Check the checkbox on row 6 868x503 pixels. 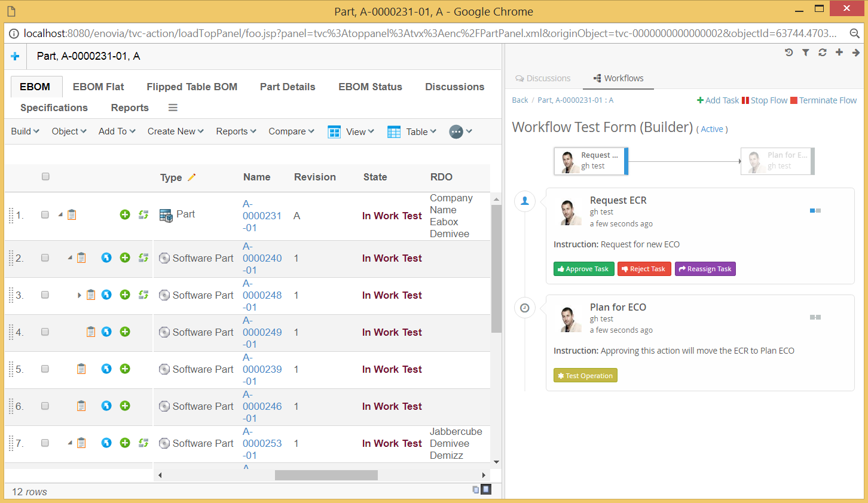pos(45,406)
